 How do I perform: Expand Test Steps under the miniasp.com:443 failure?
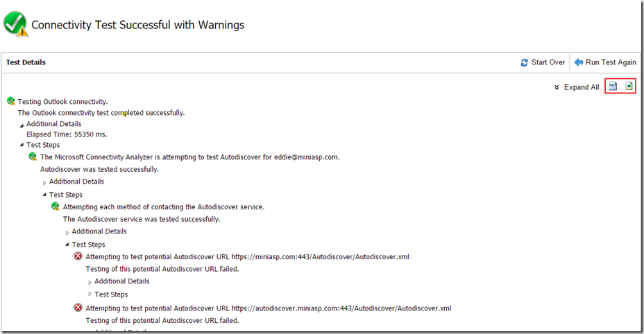[90, 295]
